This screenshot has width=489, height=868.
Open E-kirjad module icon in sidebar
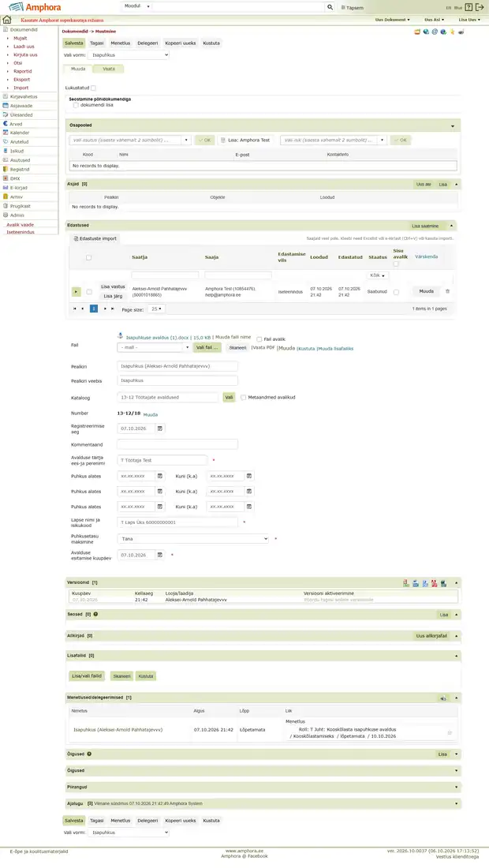[x=6, y=187]
